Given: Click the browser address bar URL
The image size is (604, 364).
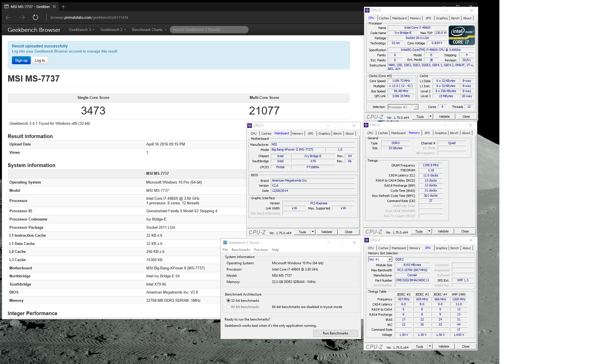Looking at the screenshot, I should click(89, 18).
